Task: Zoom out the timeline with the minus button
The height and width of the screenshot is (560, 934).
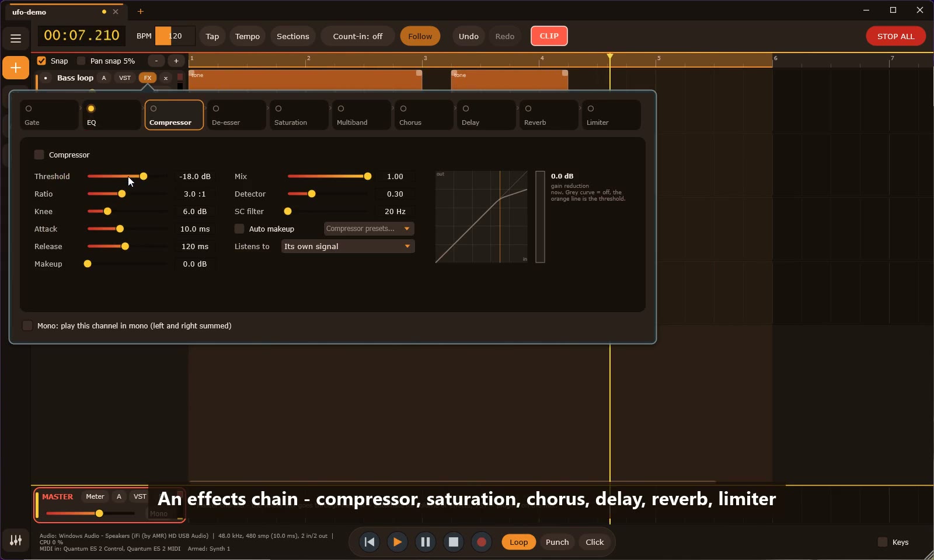Action: pos(156,61)
